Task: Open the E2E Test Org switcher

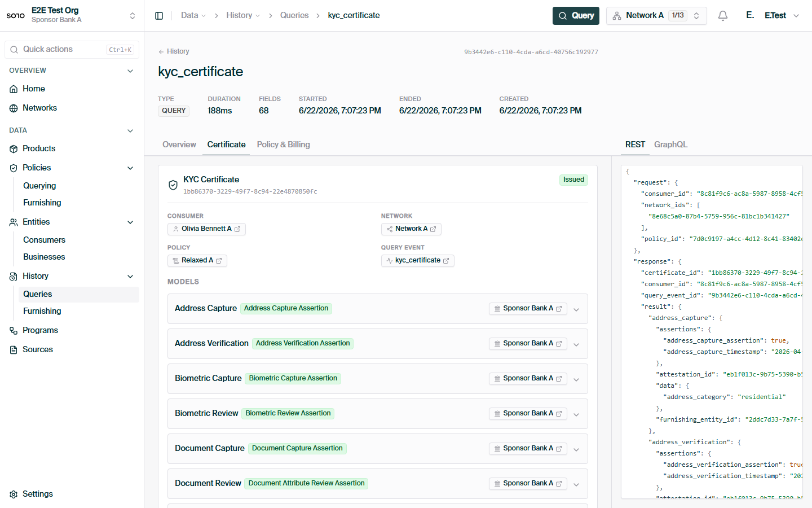Action: 72,15
